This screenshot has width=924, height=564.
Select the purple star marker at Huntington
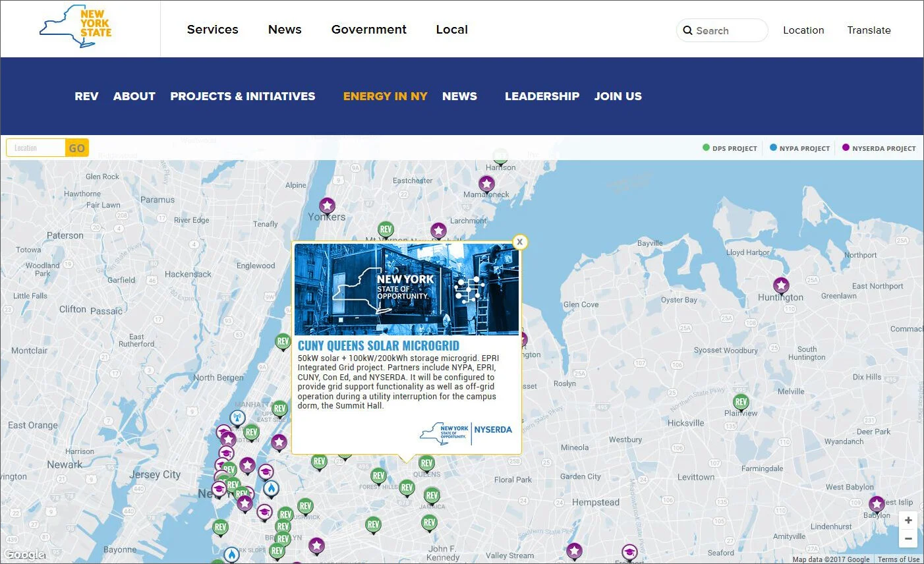(x=781, y=285)
